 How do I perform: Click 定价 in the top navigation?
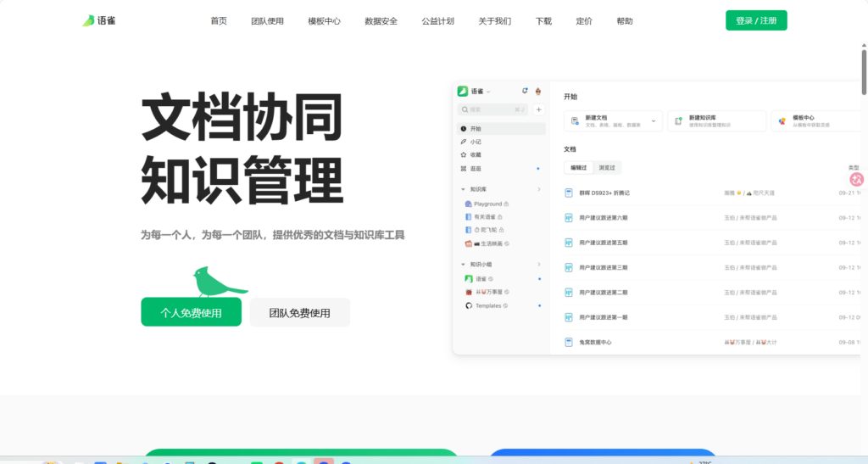[584, 21]
